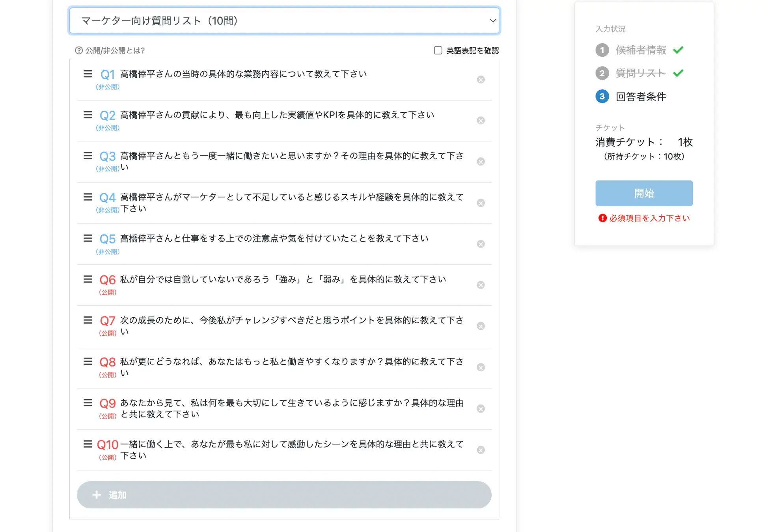Click the dropdown chevron arrow of question list

click(x=492, y=20)
